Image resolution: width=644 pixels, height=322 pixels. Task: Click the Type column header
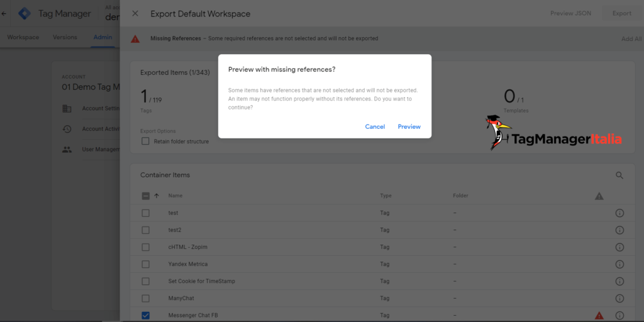point(386,196)
